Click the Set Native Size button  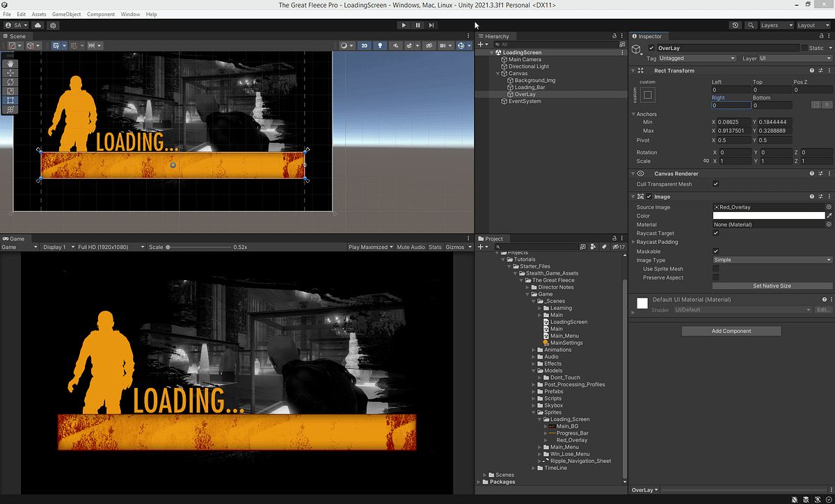click(772, 286)
